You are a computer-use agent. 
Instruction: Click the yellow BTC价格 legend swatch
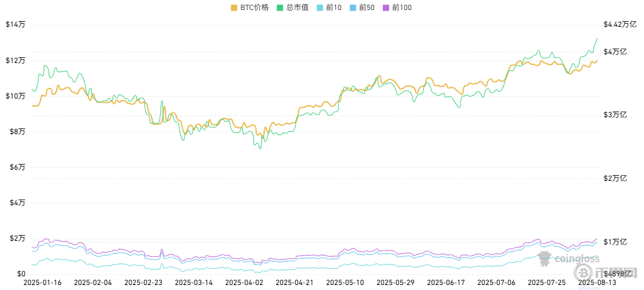tap(234, 7)
